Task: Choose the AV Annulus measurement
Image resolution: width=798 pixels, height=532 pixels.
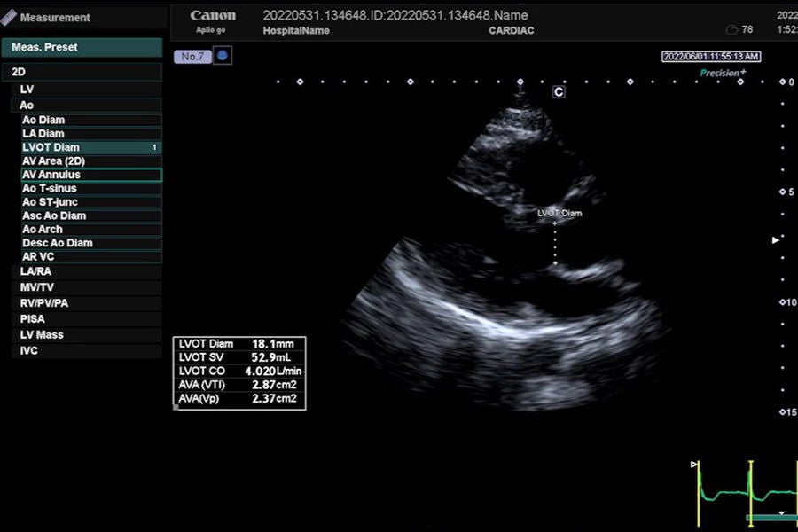Action: (x=91, y=175)
